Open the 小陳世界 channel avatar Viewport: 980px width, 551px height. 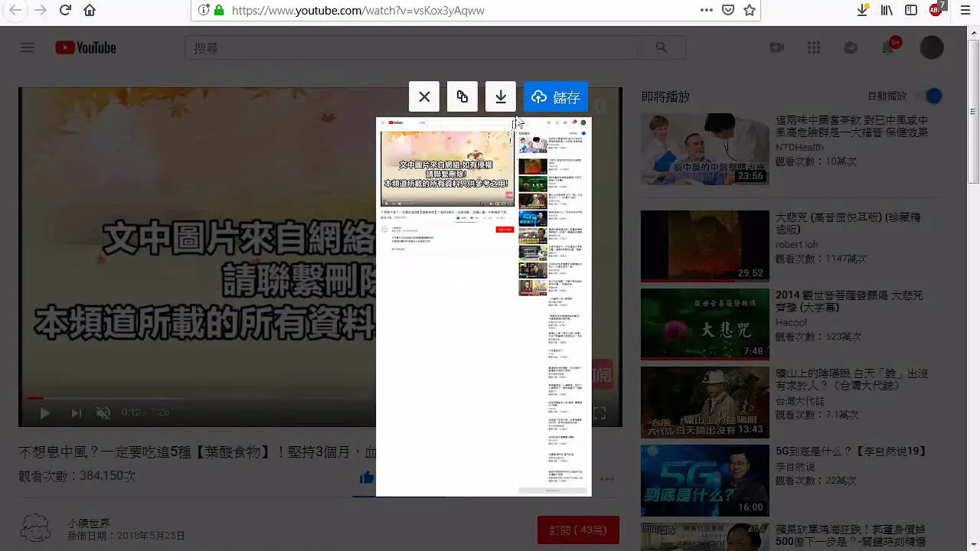pyautogui.click(x=37, y=530)
